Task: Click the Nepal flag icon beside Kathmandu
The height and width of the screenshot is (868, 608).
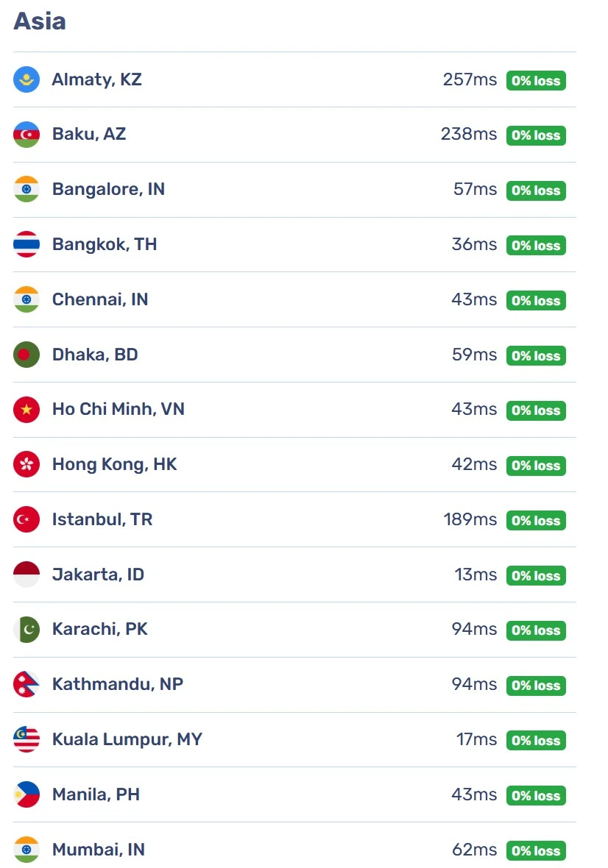Action: (x=26, y=684)
